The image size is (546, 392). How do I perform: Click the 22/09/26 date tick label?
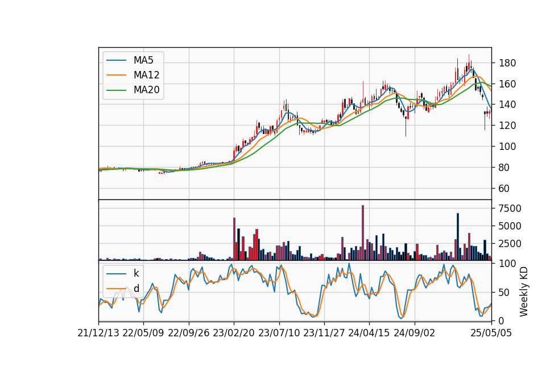[189, 333]
